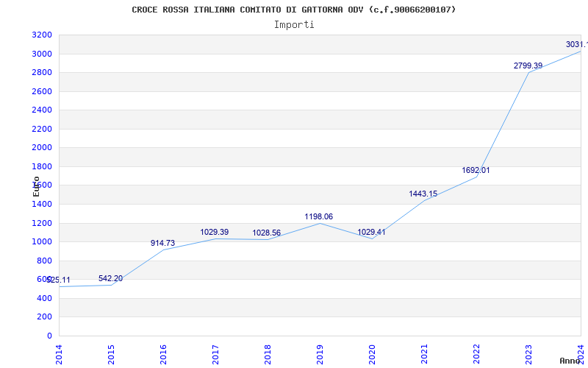Click the 2015 x-axis label
This screenshot has width=588, height=368.
click(111, 355)
